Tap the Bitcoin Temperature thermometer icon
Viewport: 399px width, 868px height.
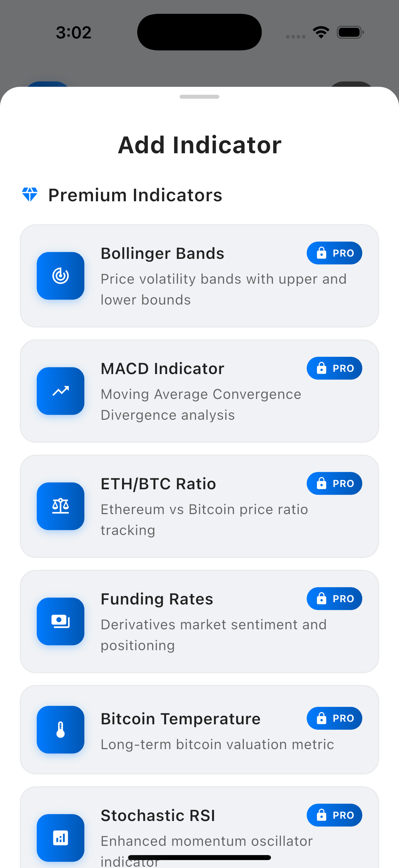tap(61, 730)
